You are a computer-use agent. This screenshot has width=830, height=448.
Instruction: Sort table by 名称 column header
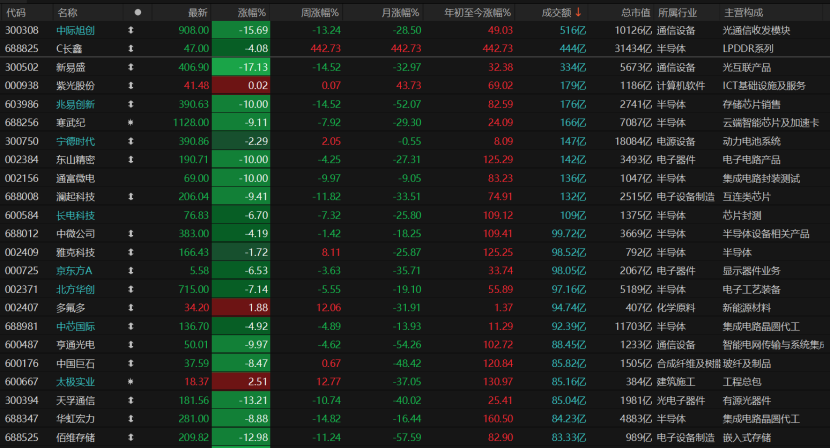click(67, 12)
